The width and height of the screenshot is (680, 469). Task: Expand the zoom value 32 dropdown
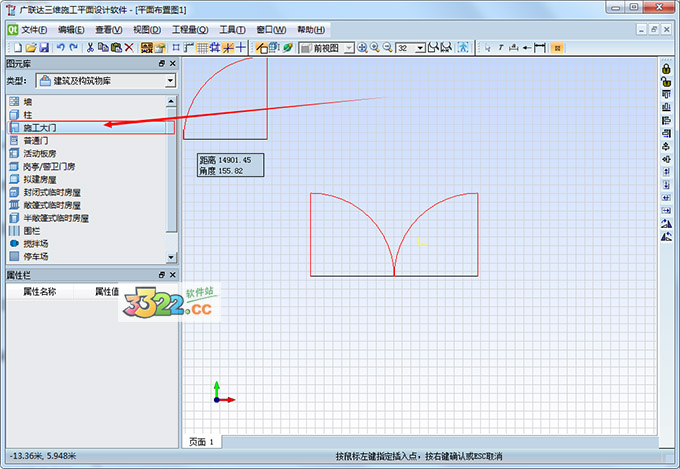point(421,47)
